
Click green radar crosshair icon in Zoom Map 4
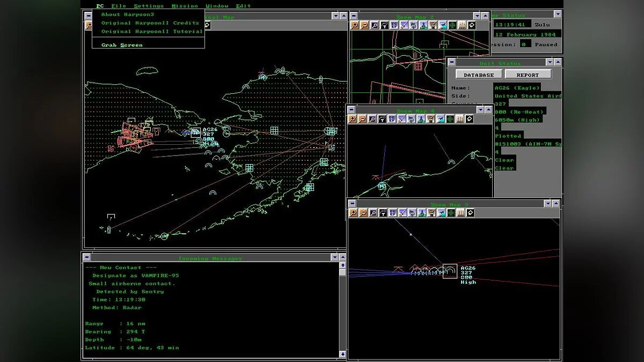[x=450, y=119]
